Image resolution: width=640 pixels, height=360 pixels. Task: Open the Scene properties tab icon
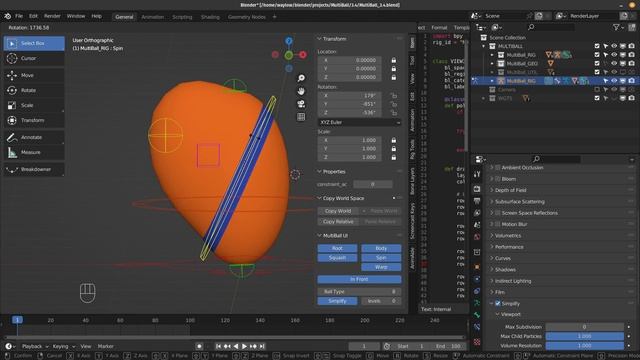[x=477, y=225]
